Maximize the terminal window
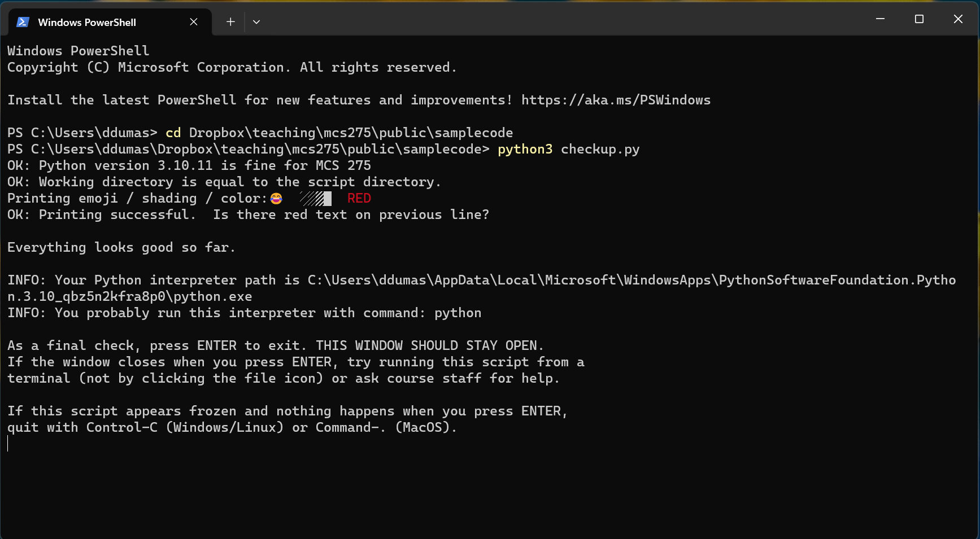Viewport: 980px width, 539px height. point(919,19)
